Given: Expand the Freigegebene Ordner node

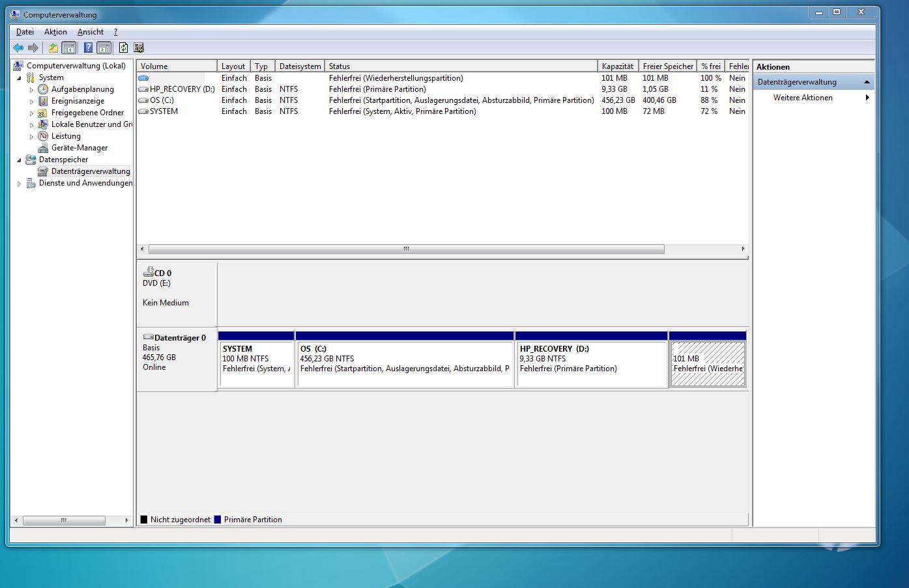Looking at the screenshot, I should coord(31,113).
